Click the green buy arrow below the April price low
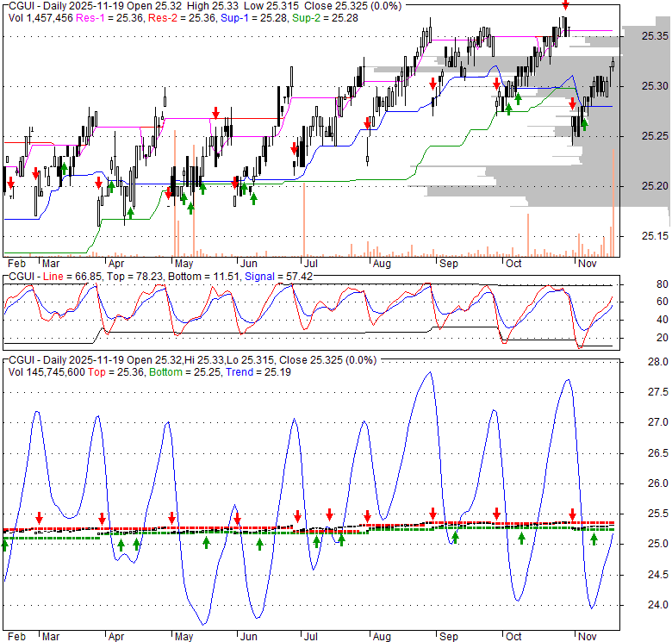The width and height of the screenshot is (672, 642). coord(130,209)
